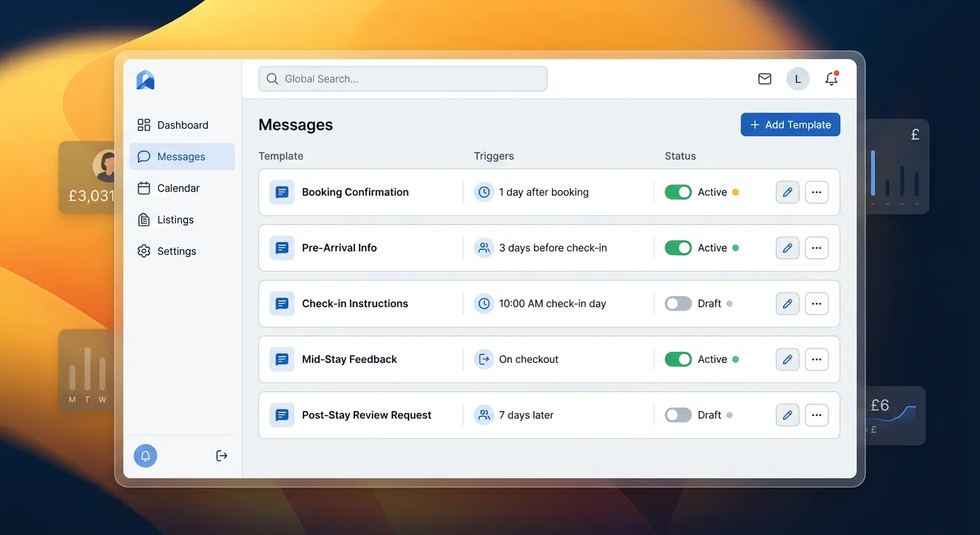Open more options for Booking Confirmation

point(817,192)
